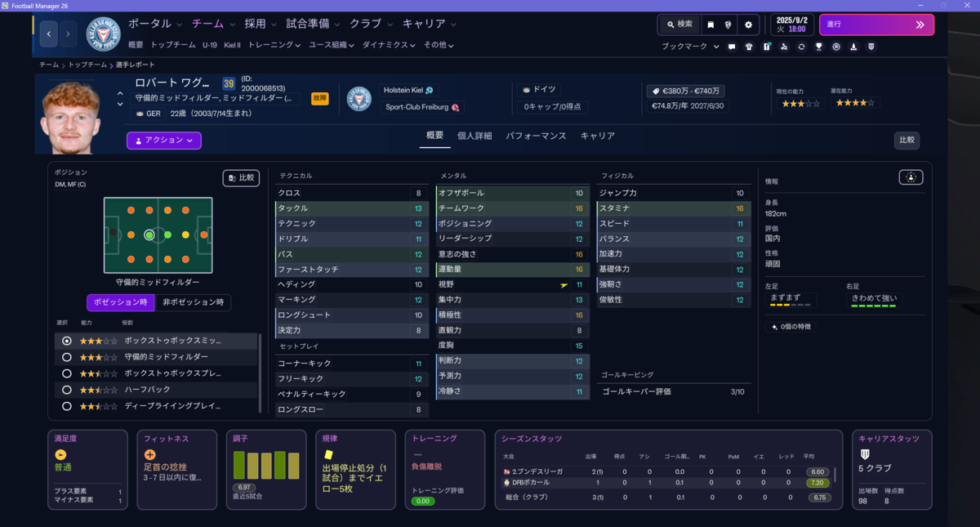Expand the ブックマーク dropdown

click(690, 47)
